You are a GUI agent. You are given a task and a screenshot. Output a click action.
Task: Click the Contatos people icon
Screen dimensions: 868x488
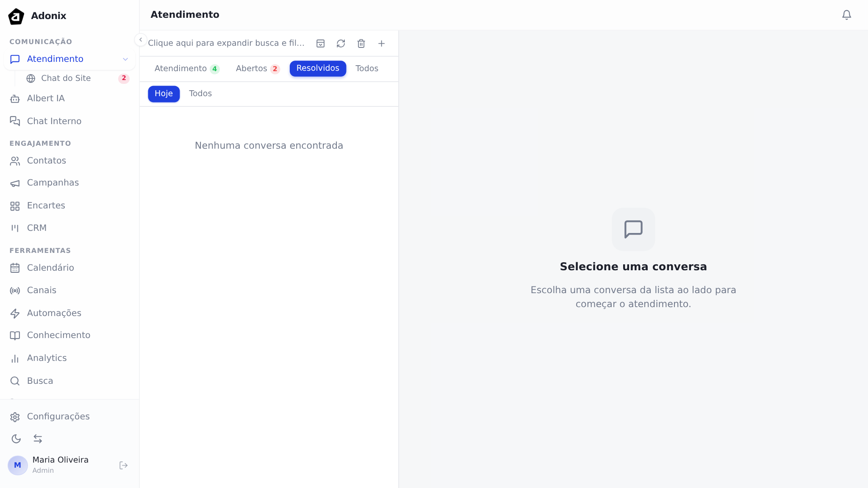(x=15, y=161)
